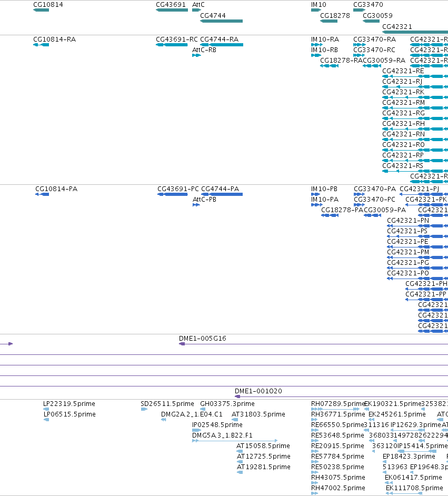Image resolution: width=448 pixels, height=496 pixels.
Task: Select EST DMG2A2_1.E04.C1
Action: click(163, 420)
